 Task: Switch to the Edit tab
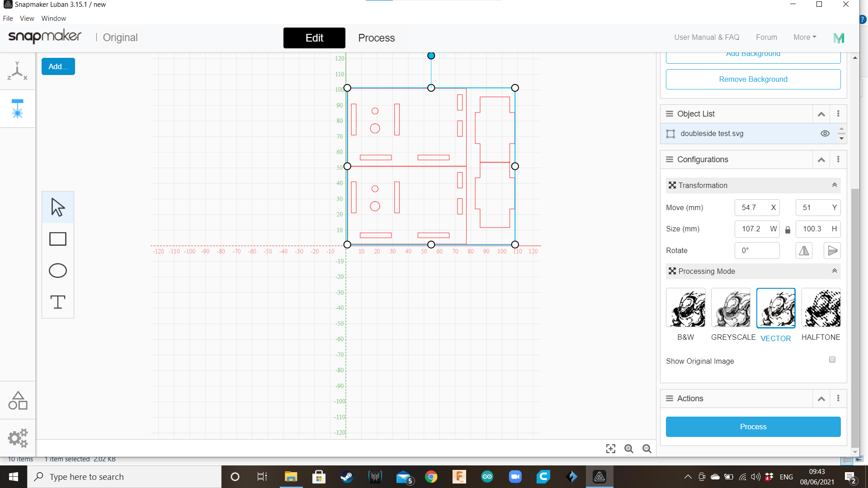(314, 38)
